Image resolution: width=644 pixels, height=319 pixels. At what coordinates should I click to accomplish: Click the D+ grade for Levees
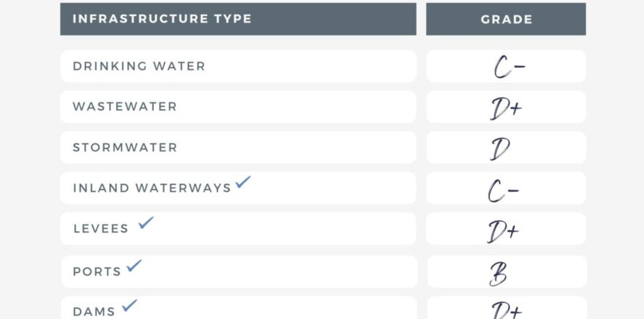503,232
